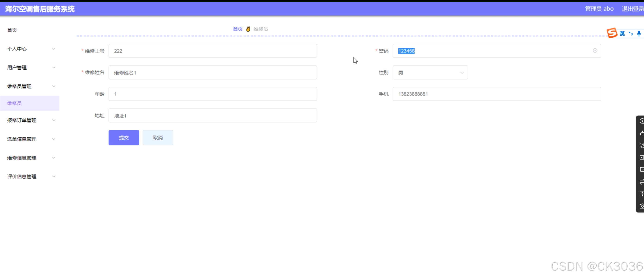Click the hand emoji icon in breadcrumb
The width and height of the screenshot is (644, 277).
click(248, 29)
